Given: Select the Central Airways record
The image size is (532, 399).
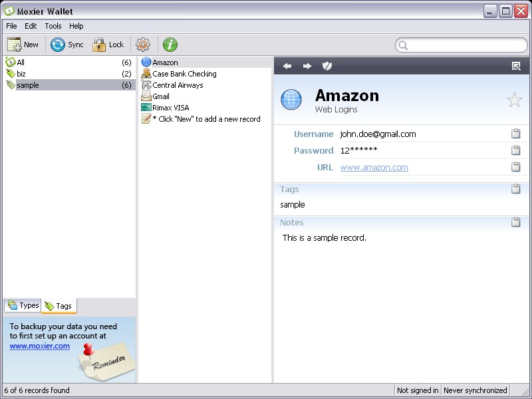Looking at the screenshot, I should (x=205, y=85).
